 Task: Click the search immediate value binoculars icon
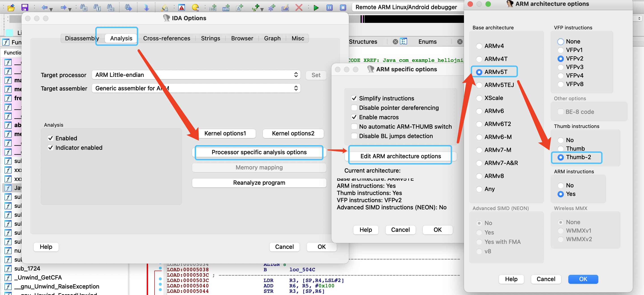(x=84, y=7)
